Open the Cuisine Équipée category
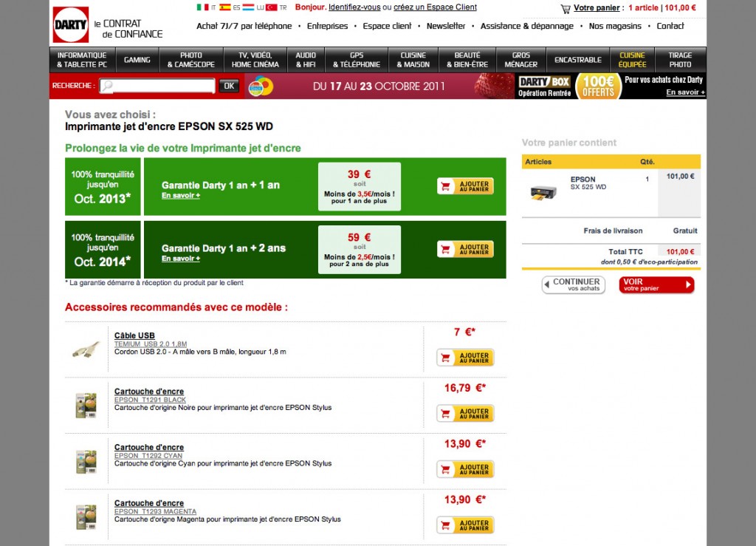The width and height of the screenshot is (756, 546). click(x=632, y=60)
